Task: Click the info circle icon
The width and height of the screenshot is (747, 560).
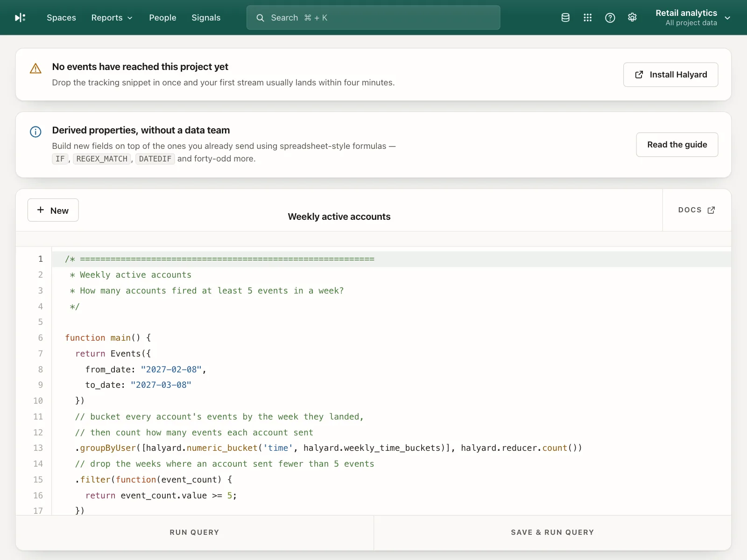Action: 35,132
